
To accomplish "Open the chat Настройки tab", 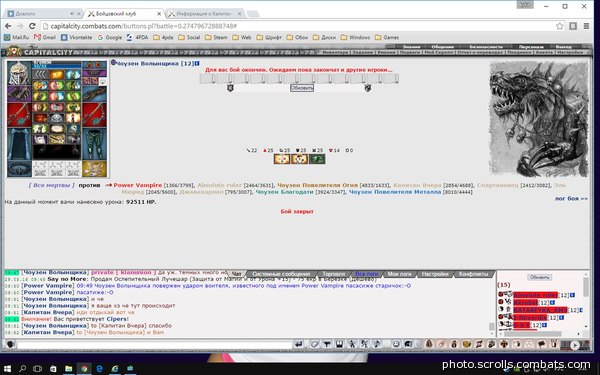I will [435, 274].
